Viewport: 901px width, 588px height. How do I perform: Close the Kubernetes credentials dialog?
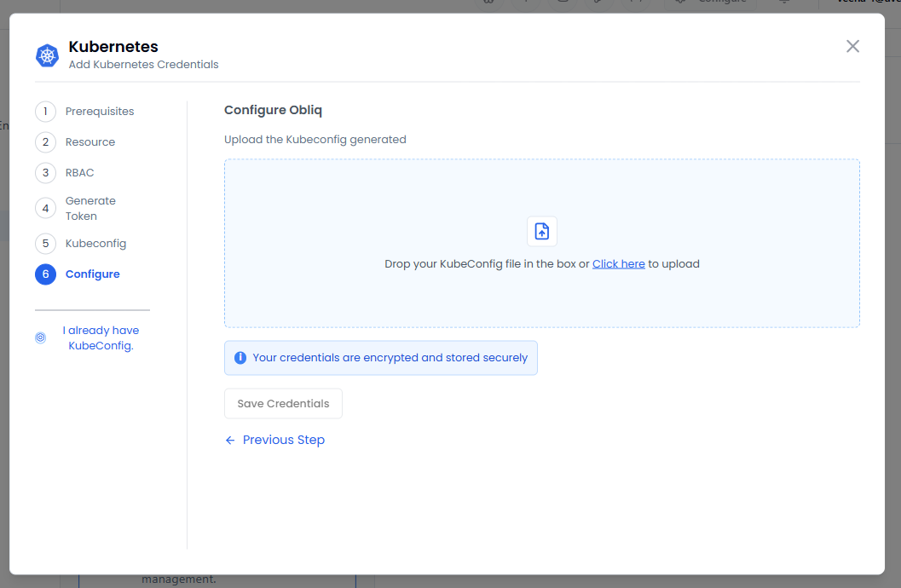point(852,46)
